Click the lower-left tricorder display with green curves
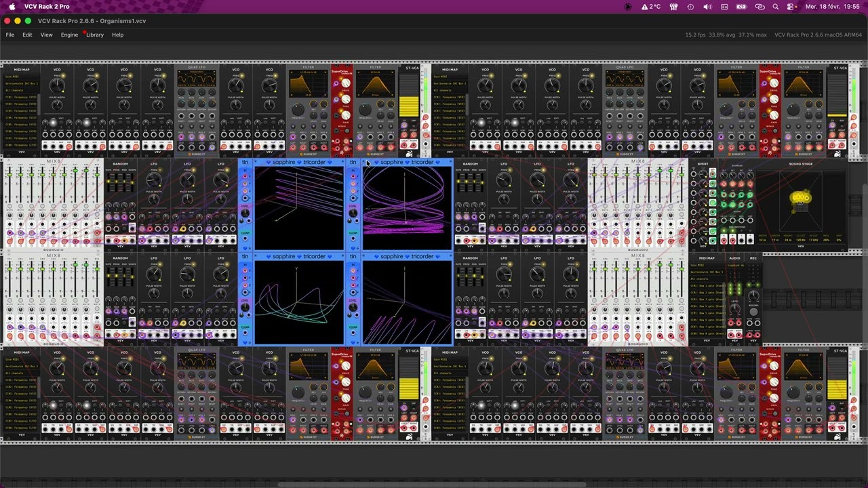The height and width of the screenshot is (488, 868). [299, 302]
